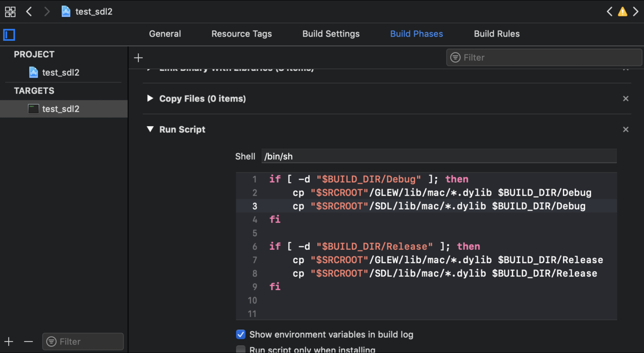This screenshot has height=353, width=644.
Task: Switch to Build Settings tab
Action: (x=331, y=33)
